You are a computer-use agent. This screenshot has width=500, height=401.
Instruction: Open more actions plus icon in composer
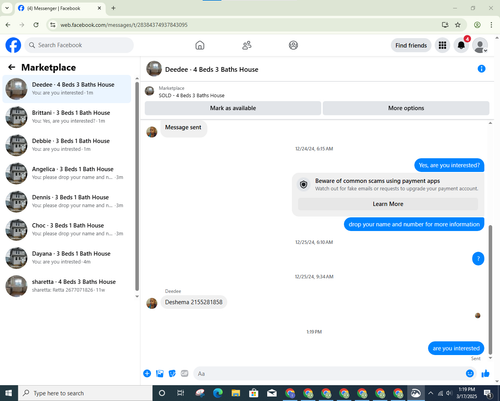(x=147, y=374)
